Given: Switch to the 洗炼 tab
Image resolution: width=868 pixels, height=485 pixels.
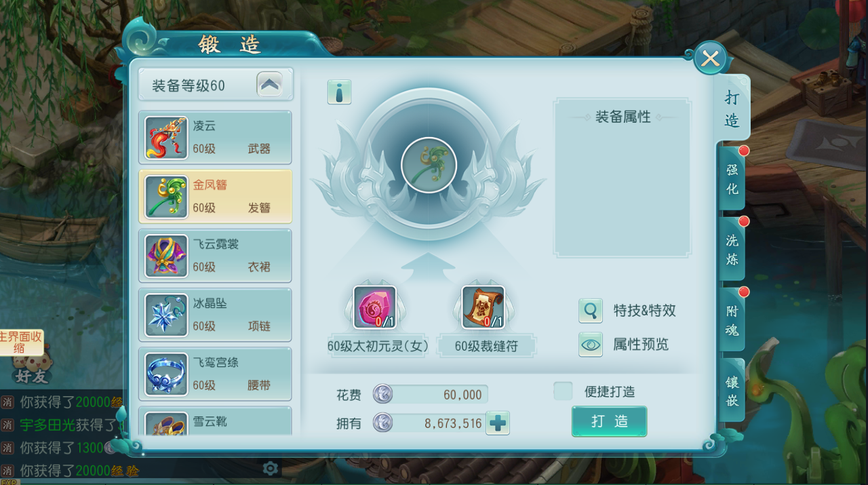Looking at the screenshot, I should pyautogui.click(x=732, y=250).
